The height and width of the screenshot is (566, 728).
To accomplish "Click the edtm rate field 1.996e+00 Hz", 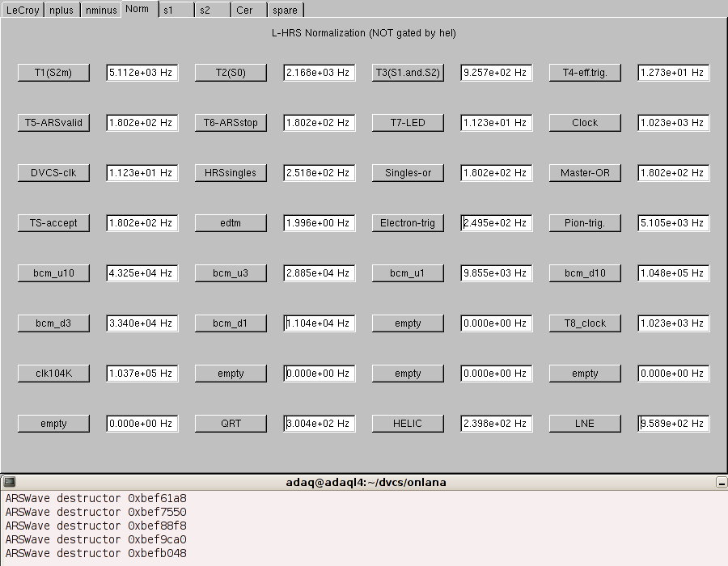I will click(320, 222).
